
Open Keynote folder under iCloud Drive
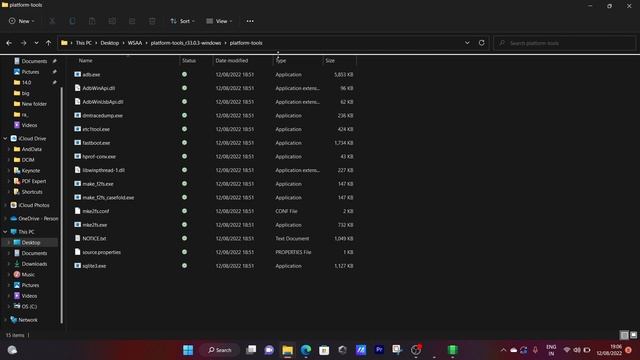[31, 170]
